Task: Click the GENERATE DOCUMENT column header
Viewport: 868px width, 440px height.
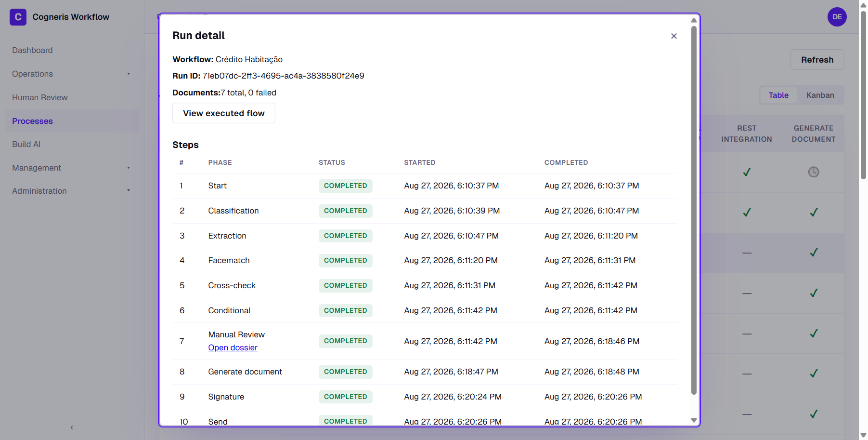Action: tap(814, 133)
